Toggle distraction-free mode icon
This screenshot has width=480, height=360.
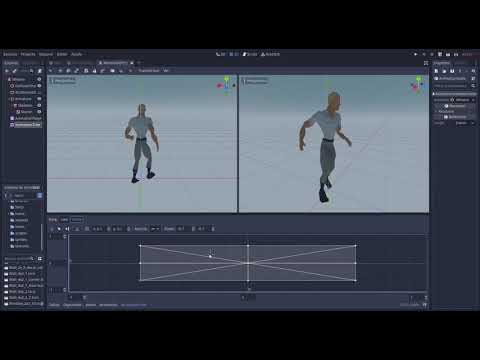426,63
